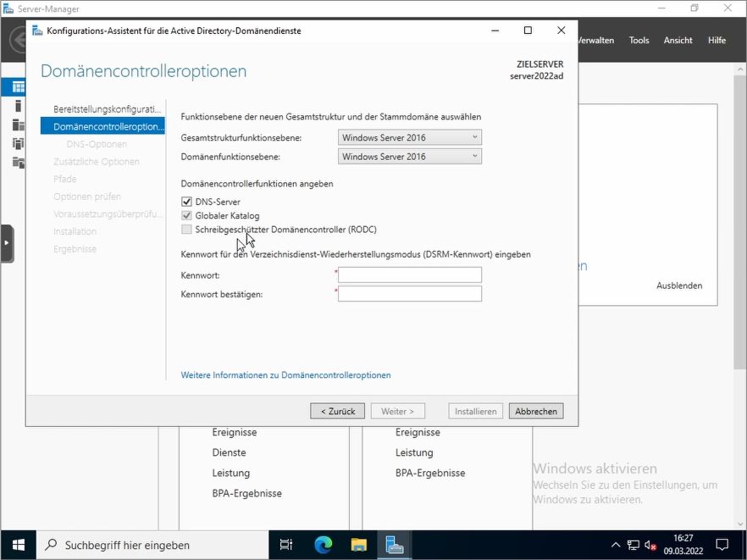Click Dienste in left Server-Manager tile
The image size is (747, 560).
pos(230,452)
